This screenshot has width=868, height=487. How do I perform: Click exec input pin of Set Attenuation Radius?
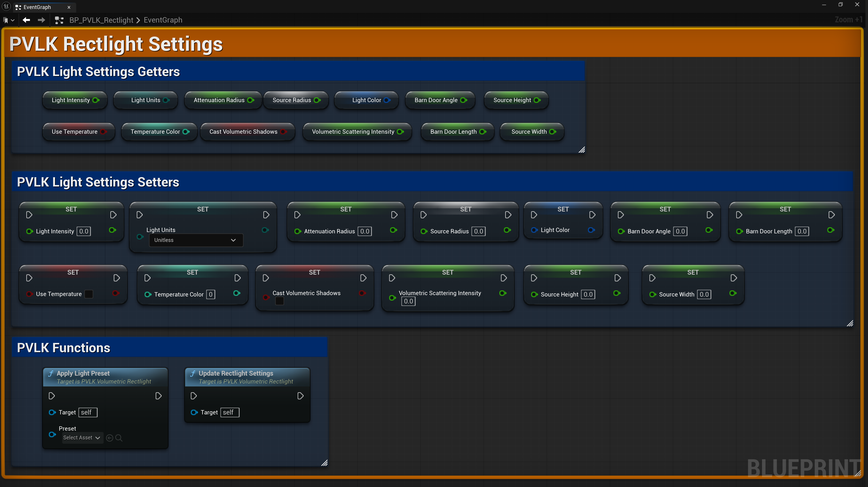297,215
